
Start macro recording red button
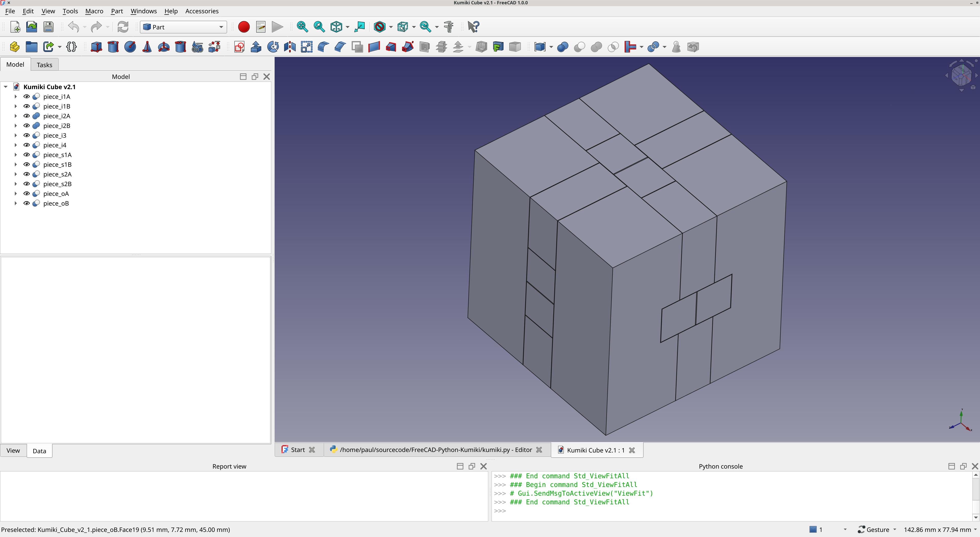point(244,27)
